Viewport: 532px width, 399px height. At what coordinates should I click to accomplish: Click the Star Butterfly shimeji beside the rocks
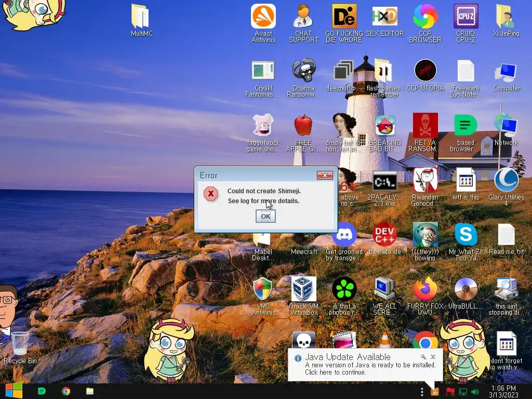170,350
